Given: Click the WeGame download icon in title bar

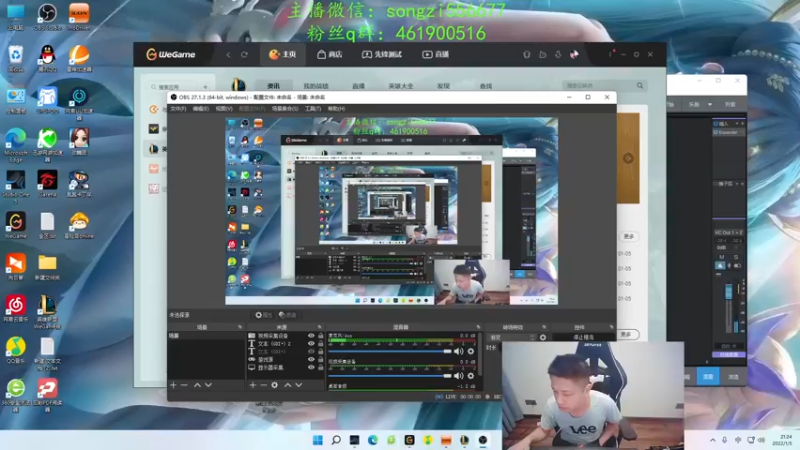Looking at the screenshot, I should pos(558,55).
